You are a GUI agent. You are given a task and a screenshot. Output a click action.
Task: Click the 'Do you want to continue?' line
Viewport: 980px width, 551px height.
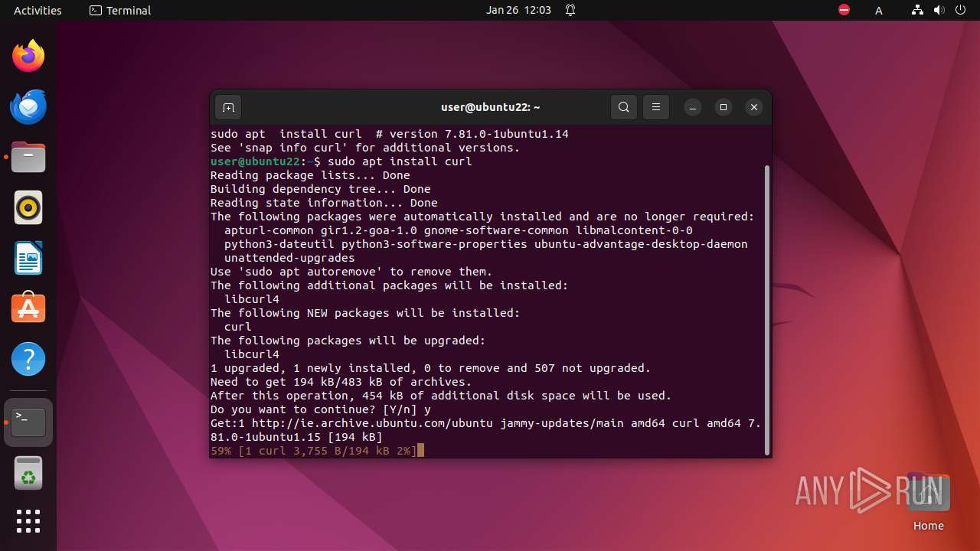coord(321,409)
